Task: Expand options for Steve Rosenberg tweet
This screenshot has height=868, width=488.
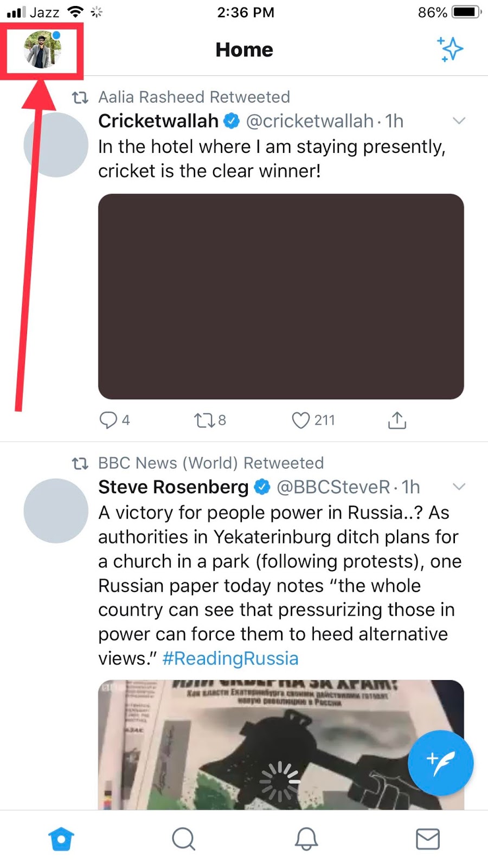Action: click(x=459, y=487)
